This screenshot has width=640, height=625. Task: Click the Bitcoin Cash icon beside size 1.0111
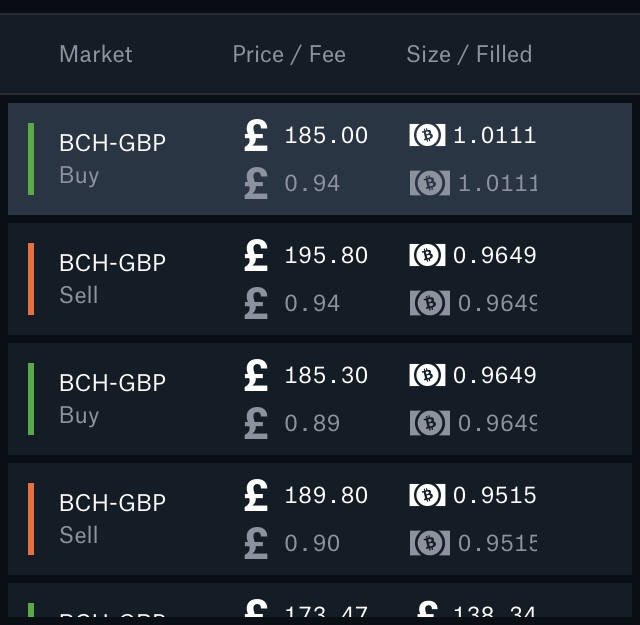[427, 135]
